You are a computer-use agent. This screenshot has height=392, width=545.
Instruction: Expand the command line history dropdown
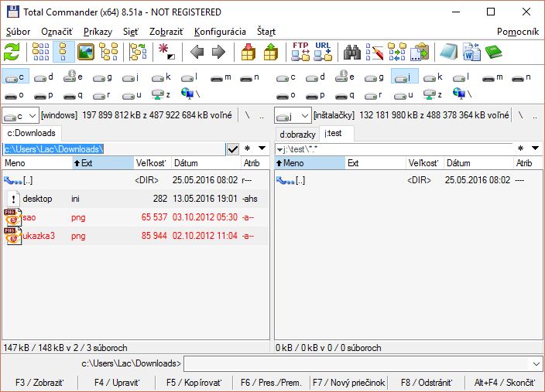tap(536, 364)
